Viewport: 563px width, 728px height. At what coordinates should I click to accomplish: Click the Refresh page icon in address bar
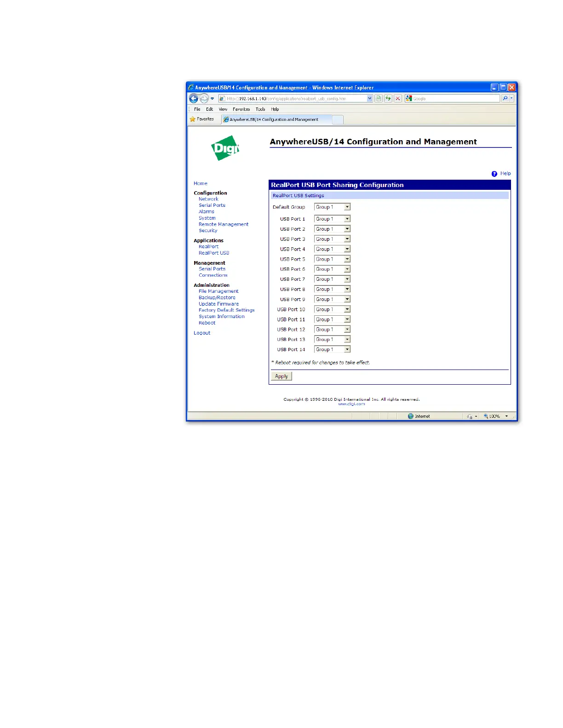point(388,98)
